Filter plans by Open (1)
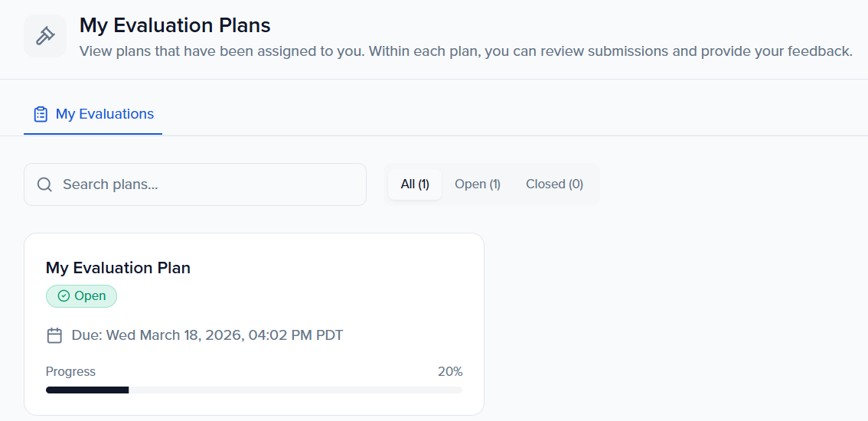Image resolution: width=868 pixels, height=421 pixels. [x=478, y=184]
